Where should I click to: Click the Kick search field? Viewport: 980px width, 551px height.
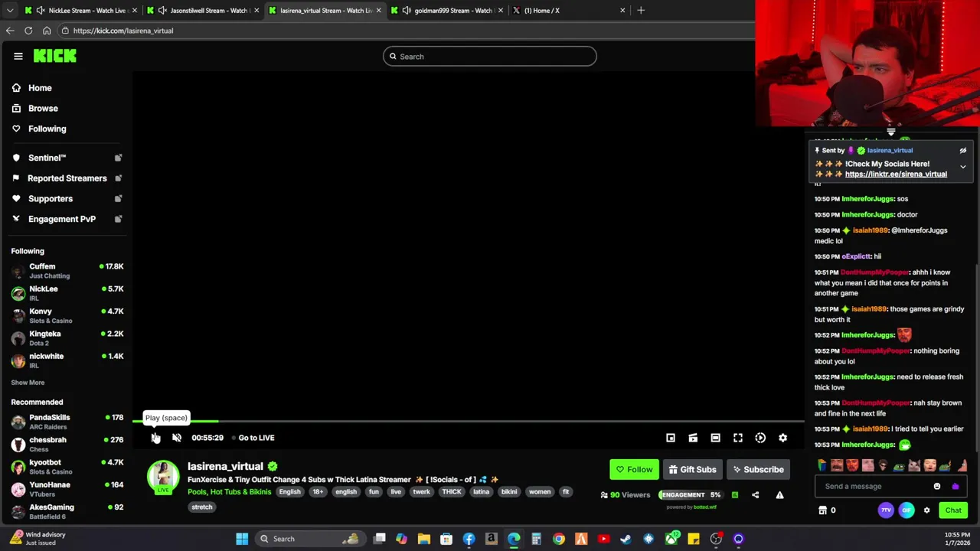490,57
